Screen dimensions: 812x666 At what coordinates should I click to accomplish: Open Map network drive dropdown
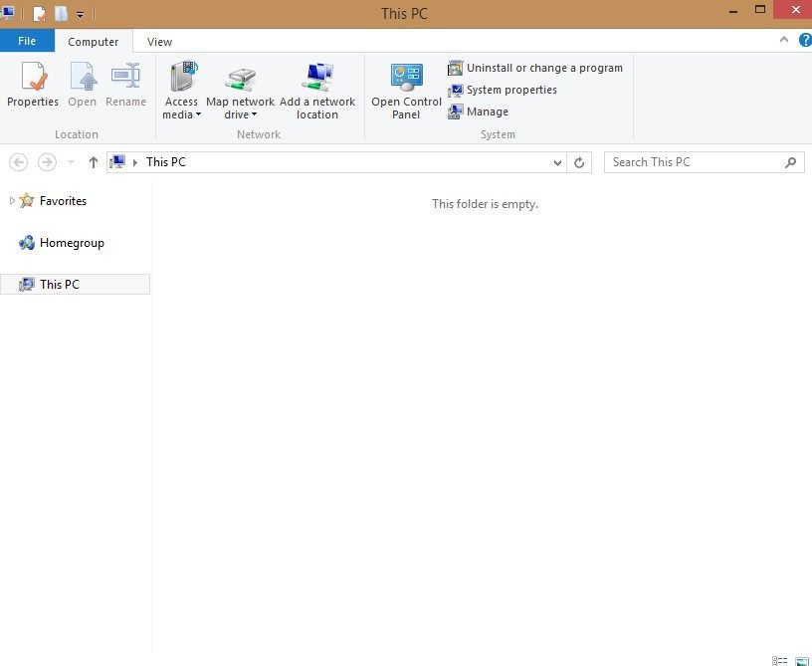240,108
